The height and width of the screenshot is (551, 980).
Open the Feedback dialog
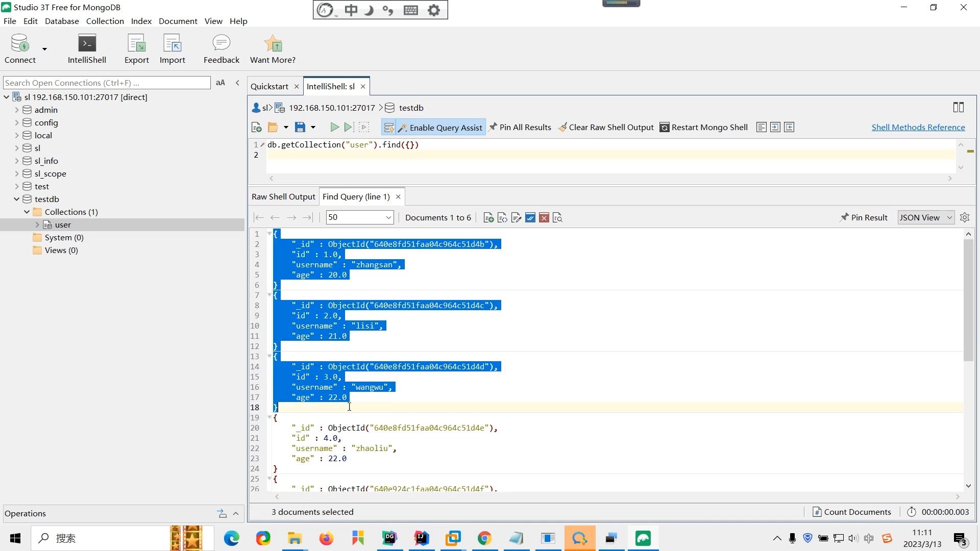[221, 49]
